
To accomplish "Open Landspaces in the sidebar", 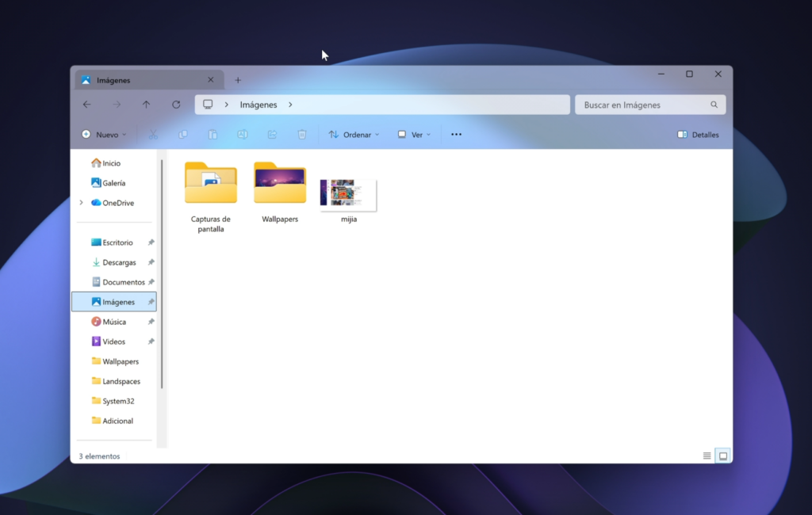I will pos(121,381).
